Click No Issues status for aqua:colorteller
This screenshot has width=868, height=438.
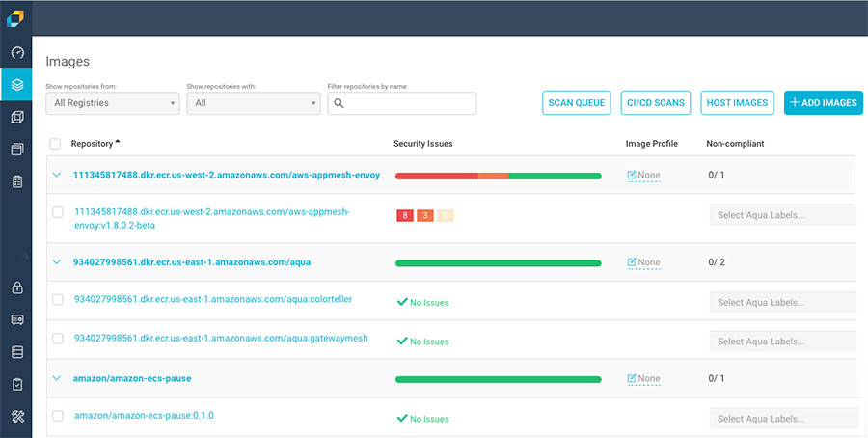tap(423, 302)
